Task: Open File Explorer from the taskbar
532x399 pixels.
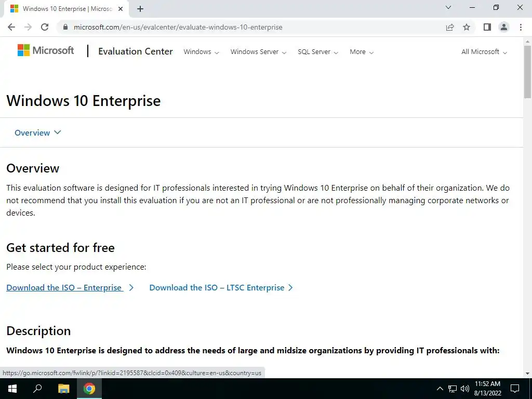Action: click(x=63, y=389)
